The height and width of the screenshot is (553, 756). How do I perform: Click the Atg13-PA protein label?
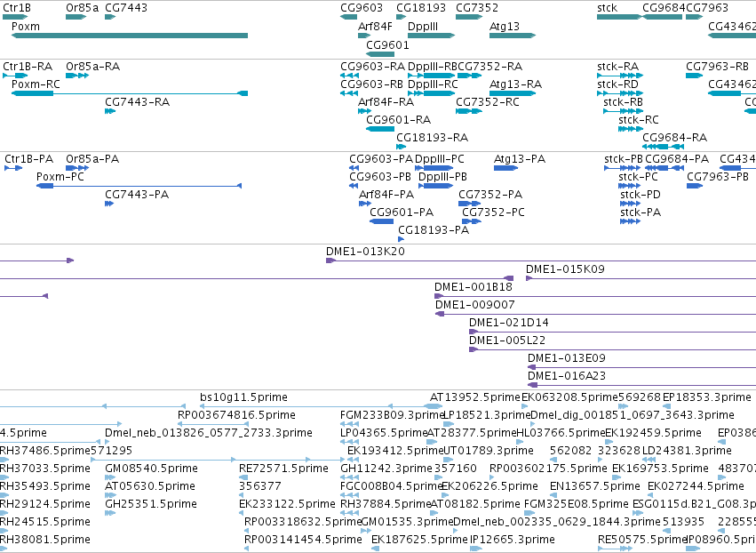point(520,159)
